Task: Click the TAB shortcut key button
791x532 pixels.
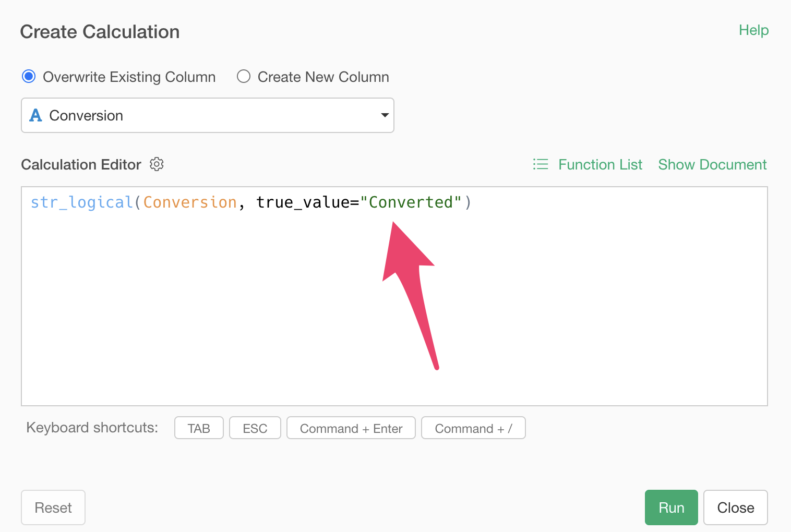Action: click(199, 428)
